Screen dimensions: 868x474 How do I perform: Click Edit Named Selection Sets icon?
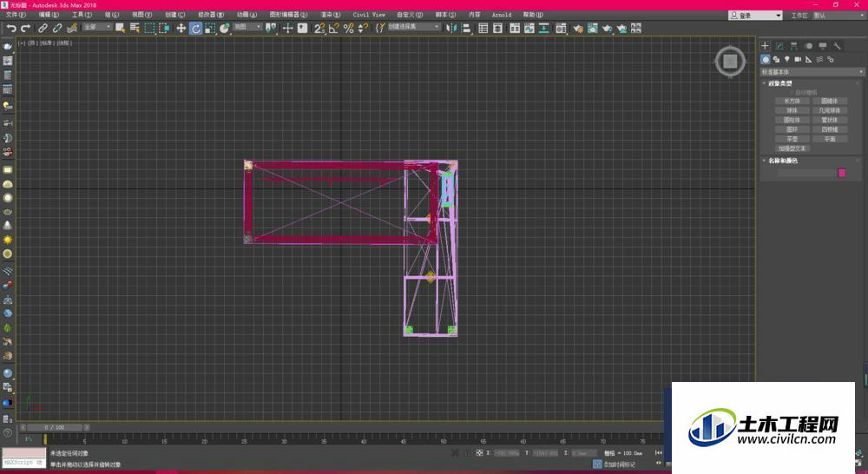click(x=380, y=29)
